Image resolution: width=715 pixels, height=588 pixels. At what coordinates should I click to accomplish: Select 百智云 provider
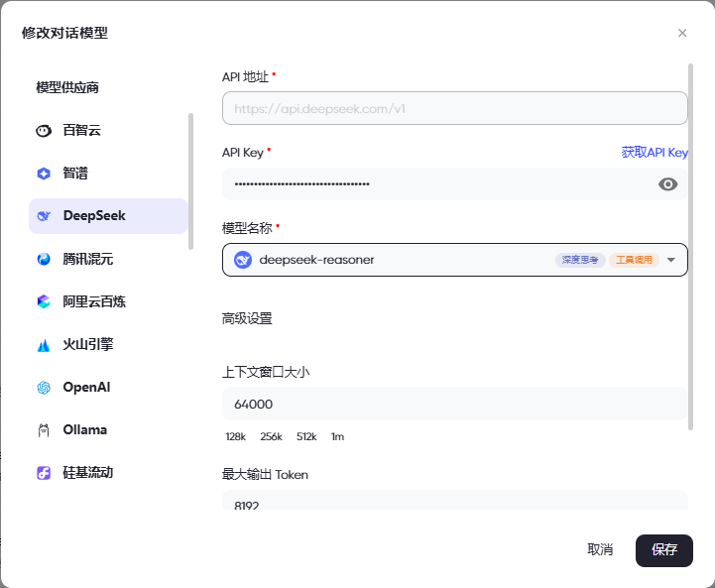pyautogui.click(x=108, y=130)
